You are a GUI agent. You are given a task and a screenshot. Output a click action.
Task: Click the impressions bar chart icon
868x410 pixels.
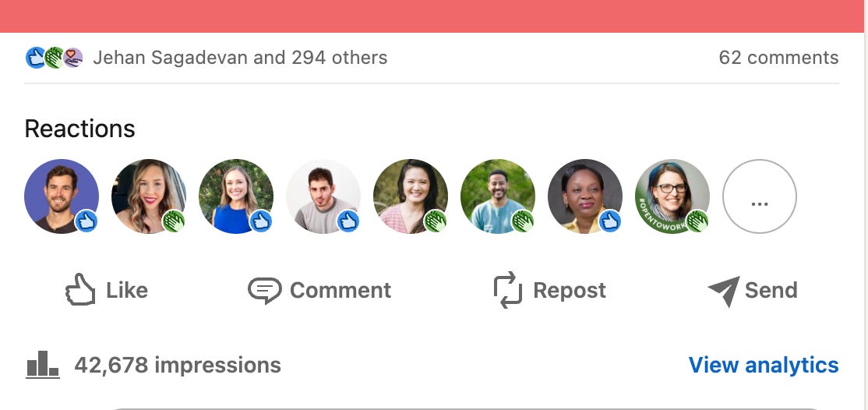point(43,365)
